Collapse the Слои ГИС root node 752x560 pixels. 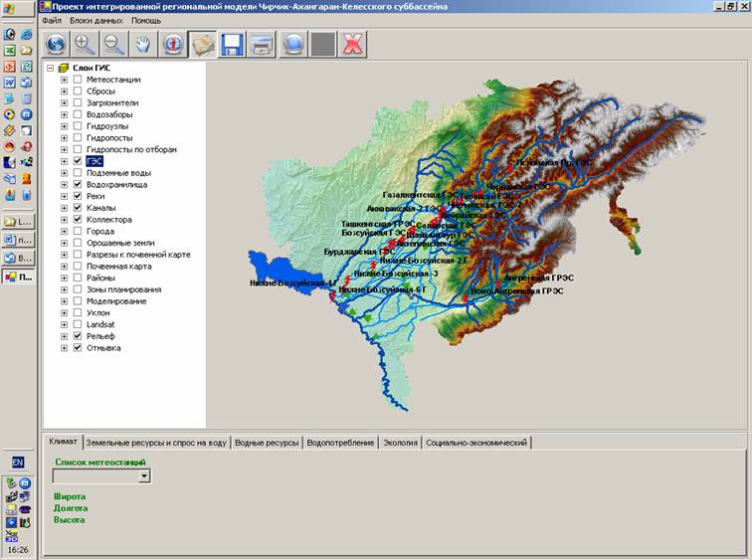[51, 68]
